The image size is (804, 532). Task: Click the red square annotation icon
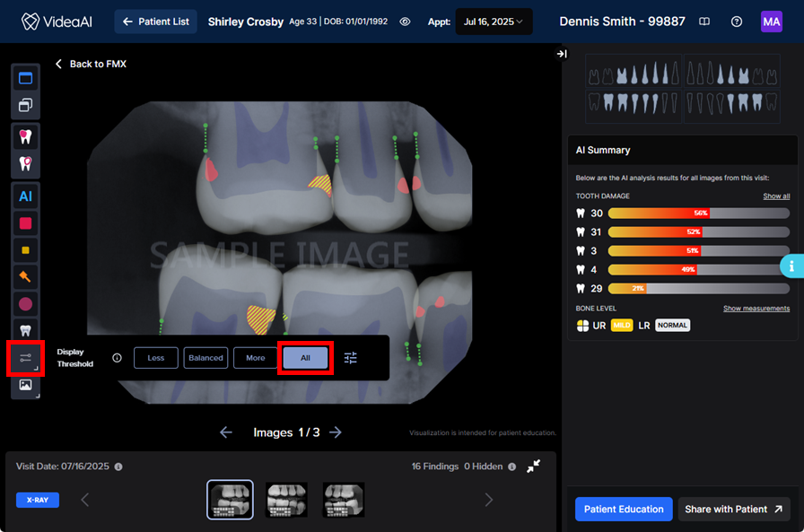[x=25, y=223]
